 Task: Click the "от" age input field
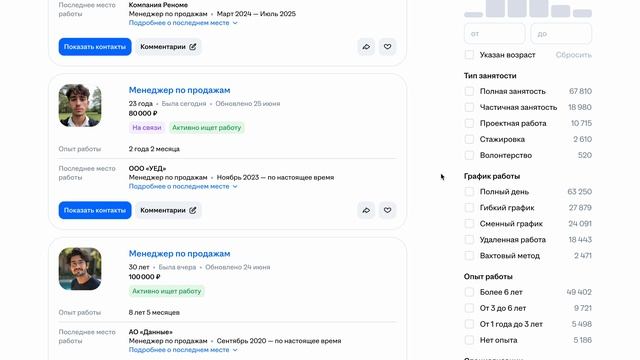click(x=494, y=33)
